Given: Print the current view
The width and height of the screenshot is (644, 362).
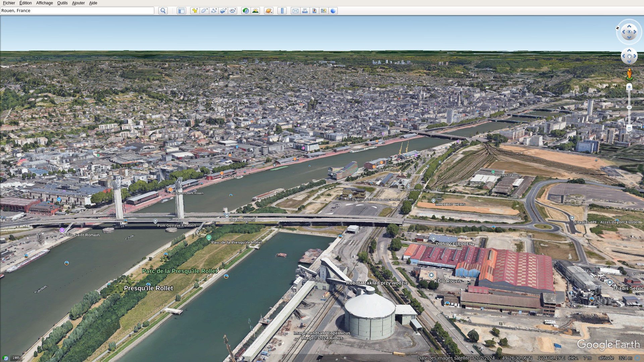Looking at the screenshot, I should [305, 11].
